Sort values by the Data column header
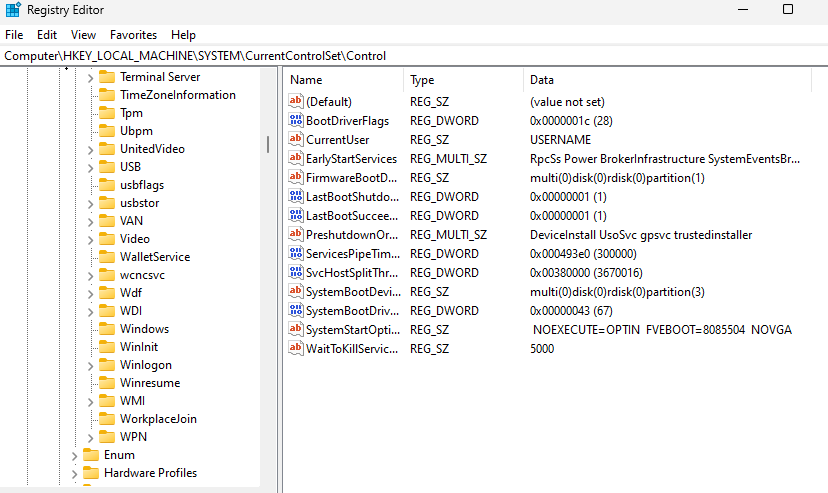 (668, 80)
